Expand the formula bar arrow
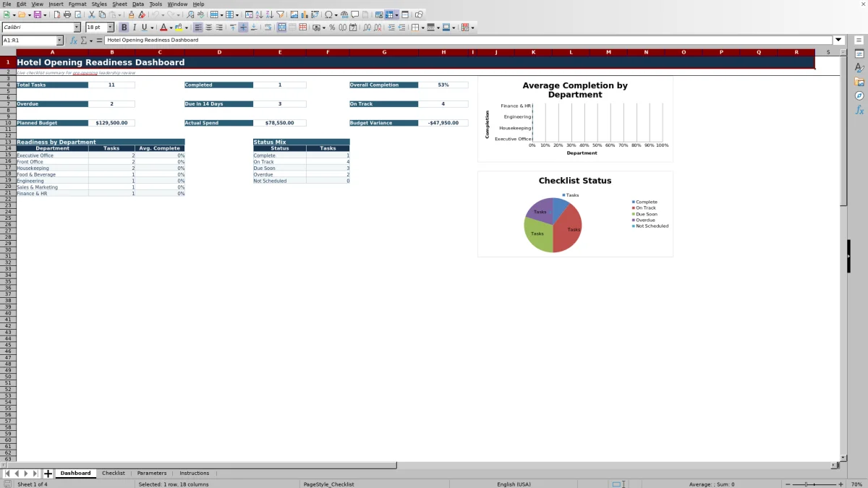The height and width of the screenshot is (488, 868). coord(839,40)
